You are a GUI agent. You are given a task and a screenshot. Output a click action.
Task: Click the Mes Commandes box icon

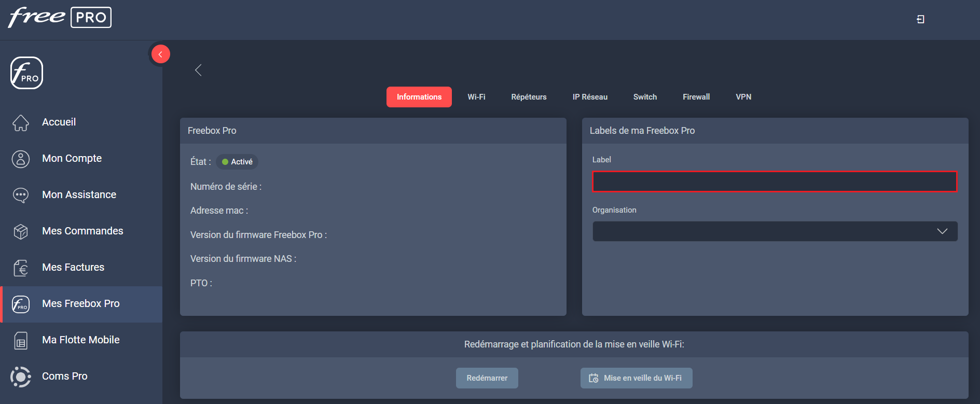point(21,231)
